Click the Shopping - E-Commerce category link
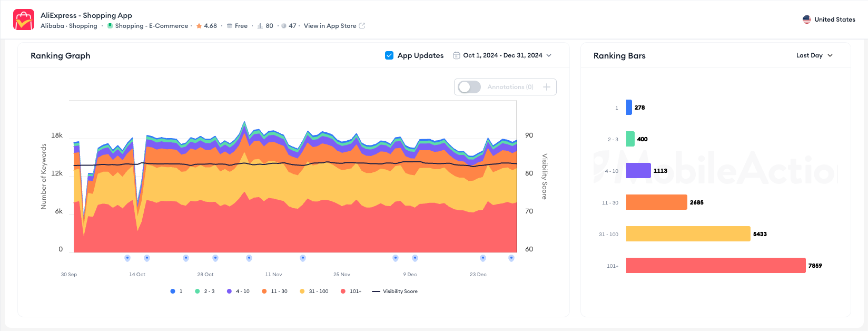This screenshot has width=868, height=331. point(151,26)
